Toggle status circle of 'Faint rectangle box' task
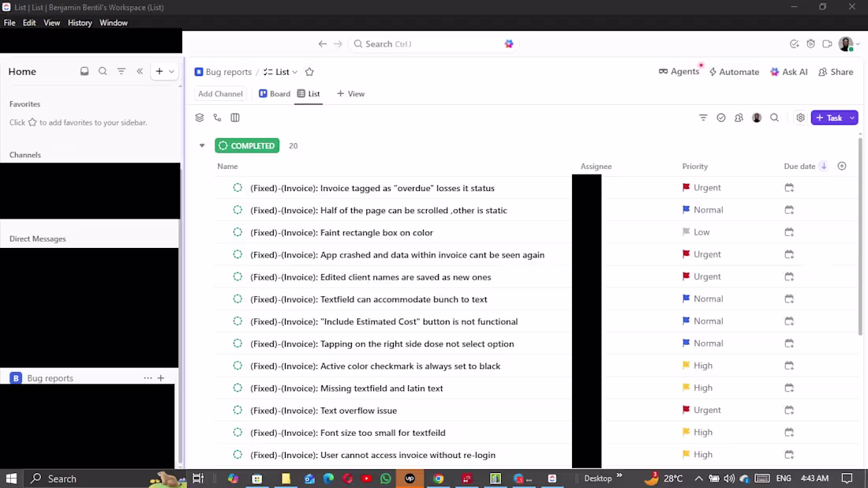Screen dimensions: 868x488 coord(238,232)
